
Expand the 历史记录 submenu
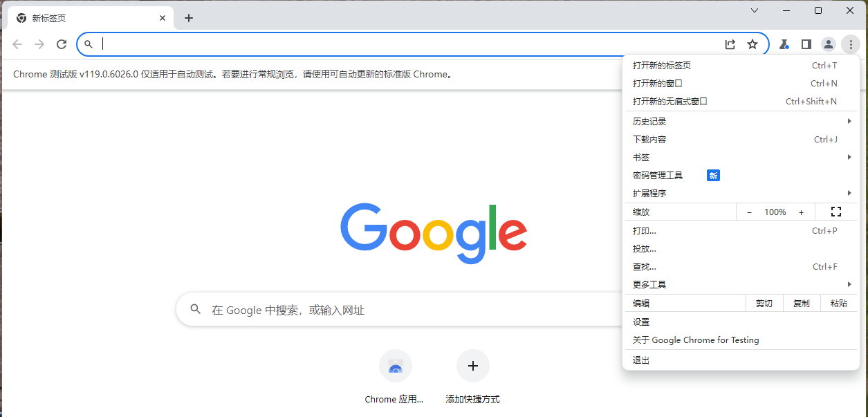pos(741,122)
